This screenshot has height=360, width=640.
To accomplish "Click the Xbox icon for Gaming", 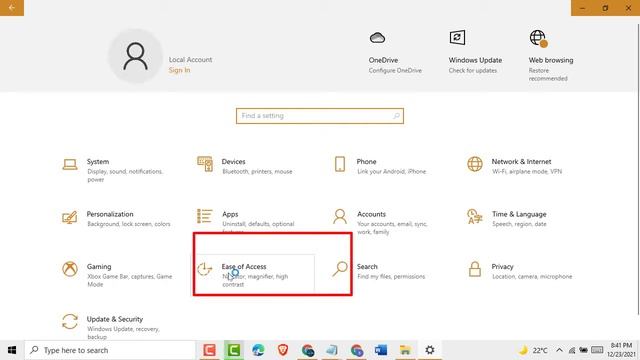I will (x=70, y=269).
